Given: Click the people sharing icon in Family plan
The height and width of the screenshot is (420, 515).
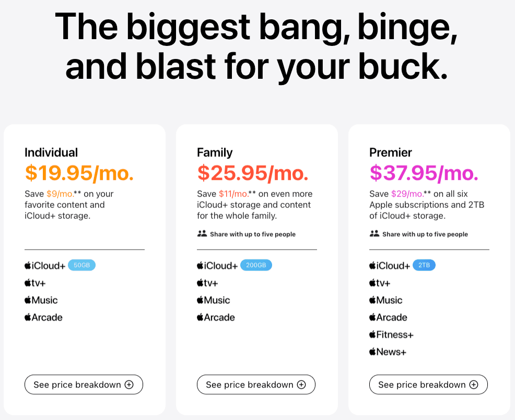Looking at the screenshot, I should click(x=202, y=234).
